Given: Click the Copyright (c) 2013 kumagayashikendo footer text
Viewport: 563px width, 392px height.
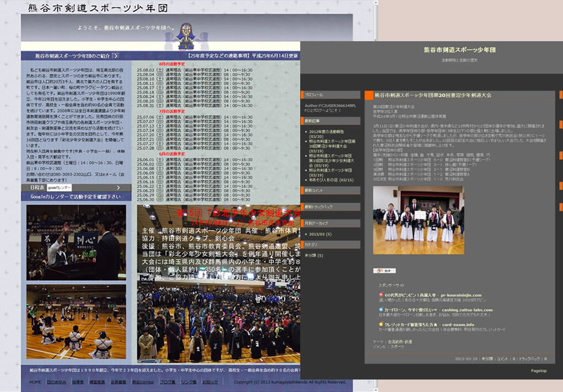Looking at the screenshot, I should point(290,382).
